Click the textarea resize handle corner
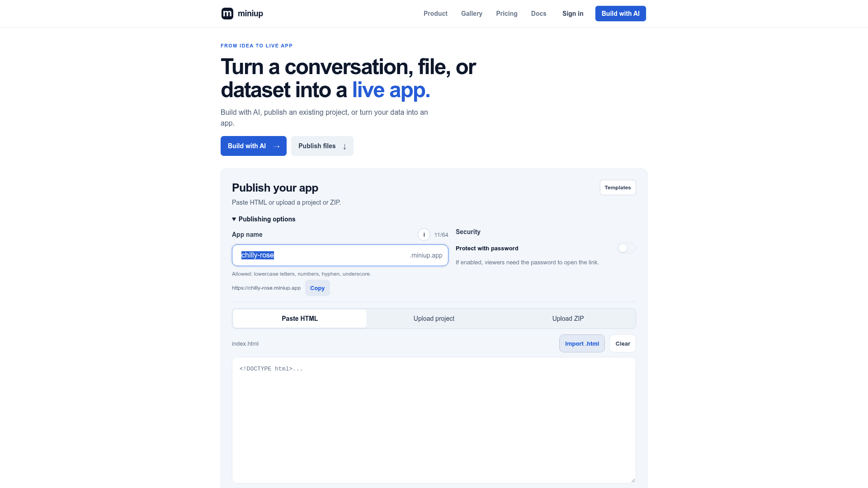The image size is (868, 488). [x=633, y=480]
